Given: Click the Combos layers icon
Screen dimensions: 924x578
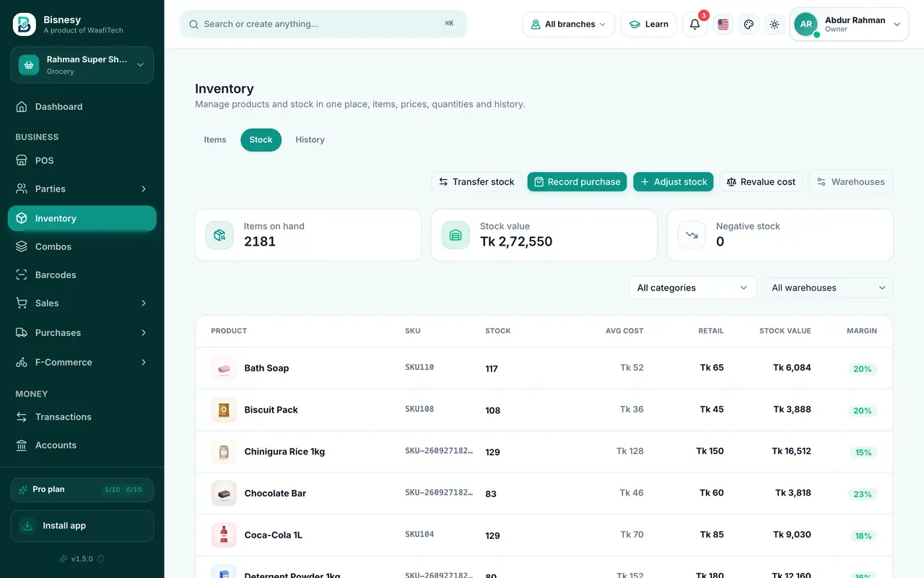Looking at the screenshot, I should [22, 246].
